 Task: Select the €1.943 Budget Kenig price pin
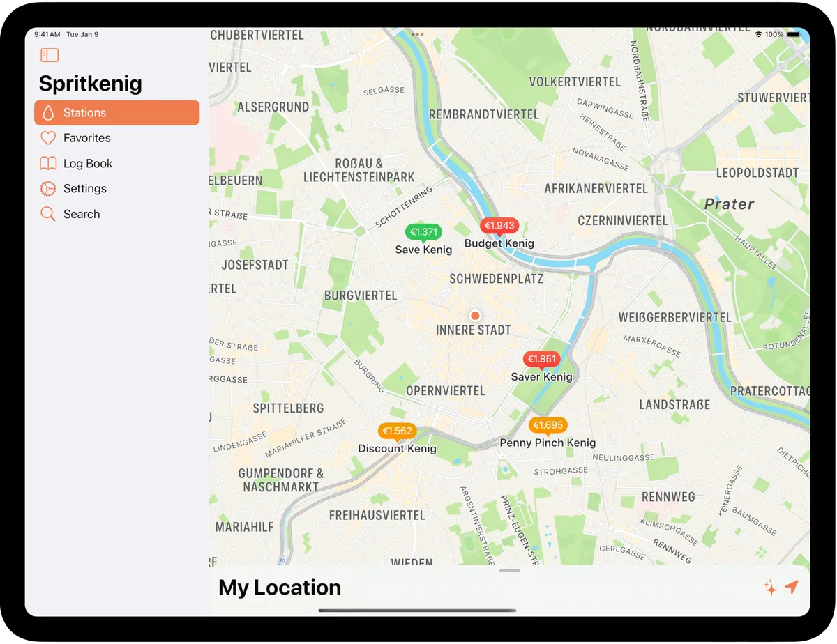tap(499, 226)
